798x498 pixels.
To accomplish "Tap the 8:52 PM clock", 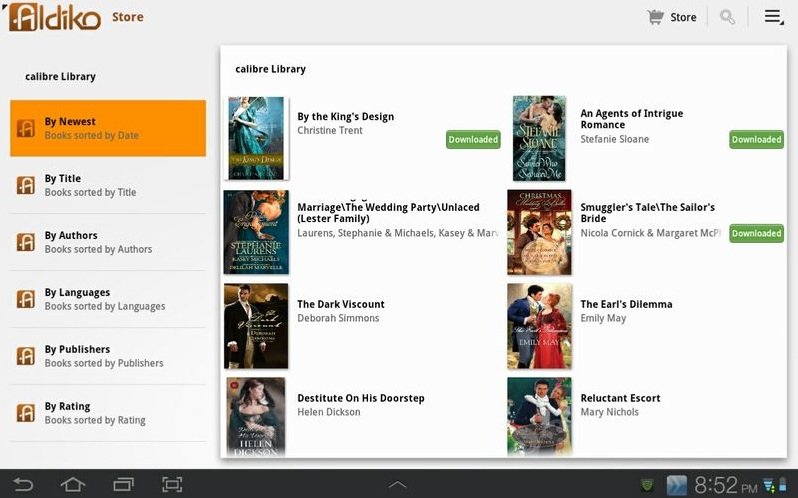I will tap(726, 485).
